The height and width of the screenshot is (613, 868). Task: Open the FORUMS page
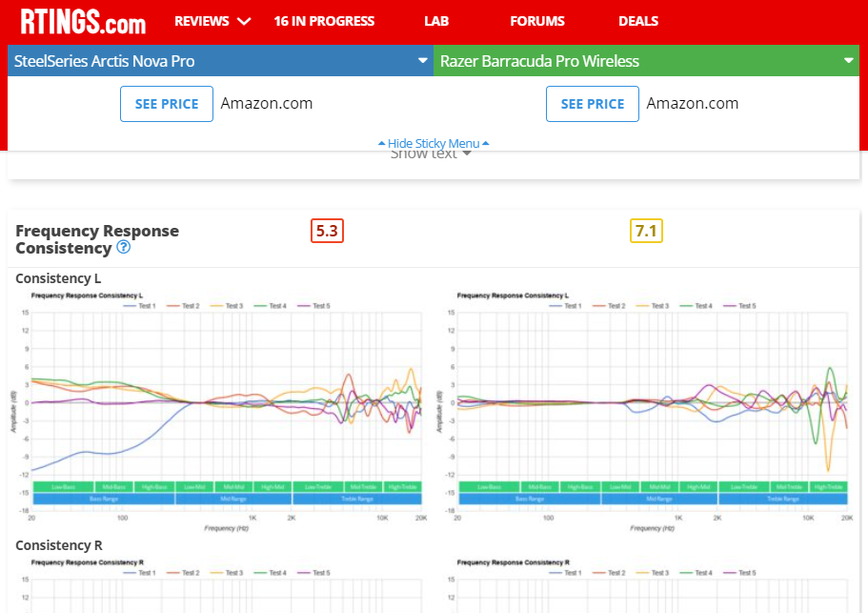click(537, 21)
